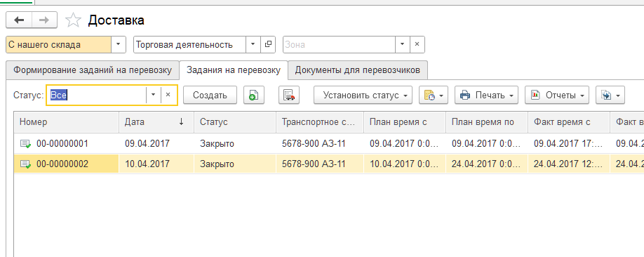The image size is (644, 257).
Task: Click the С нашего склада field
Action: (58, 44)
